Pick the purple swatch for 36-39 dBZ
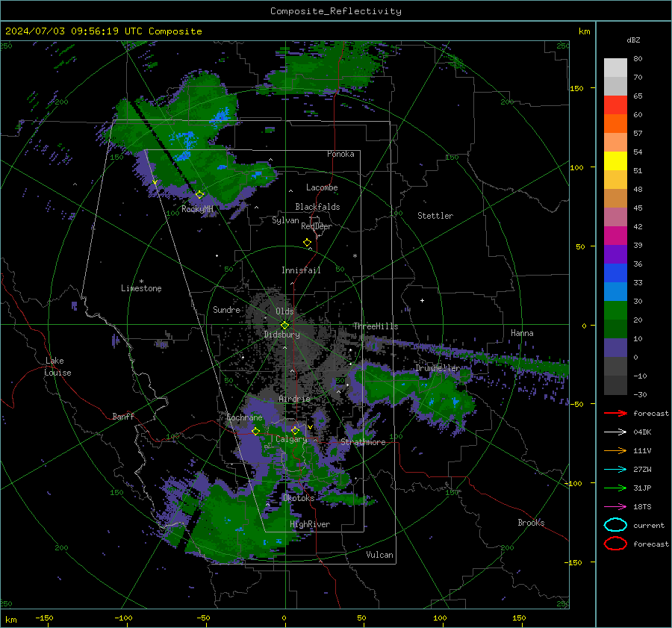The height and width of the screenshot is (628, 672). point(615,254)
